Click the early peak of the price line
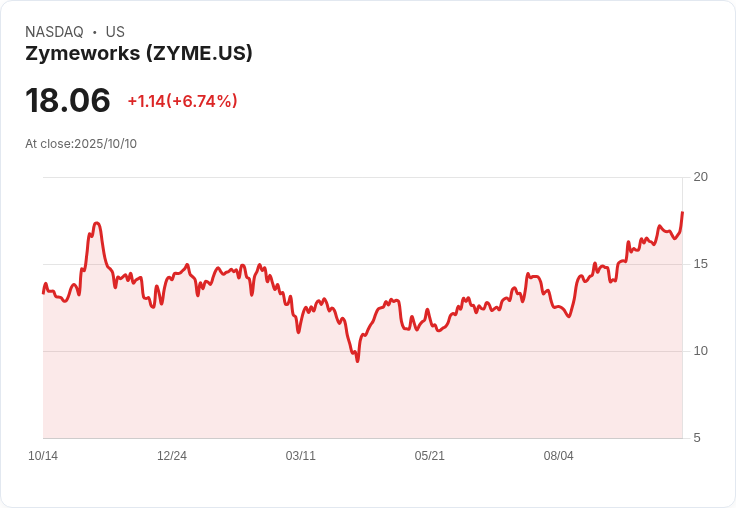This screenshot has width=736, height=508. click(96, 223)
